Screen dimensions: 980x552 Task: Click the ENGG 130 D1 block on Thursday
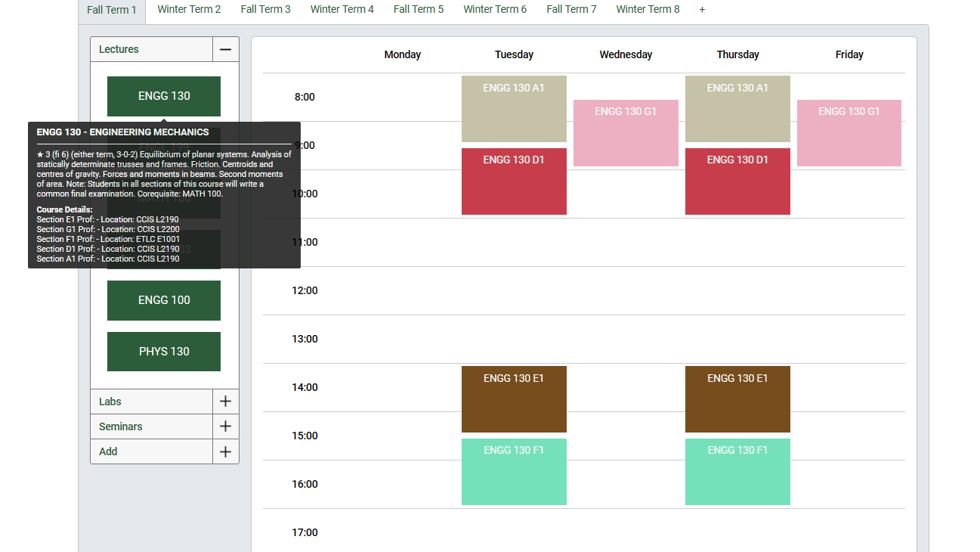737,181
